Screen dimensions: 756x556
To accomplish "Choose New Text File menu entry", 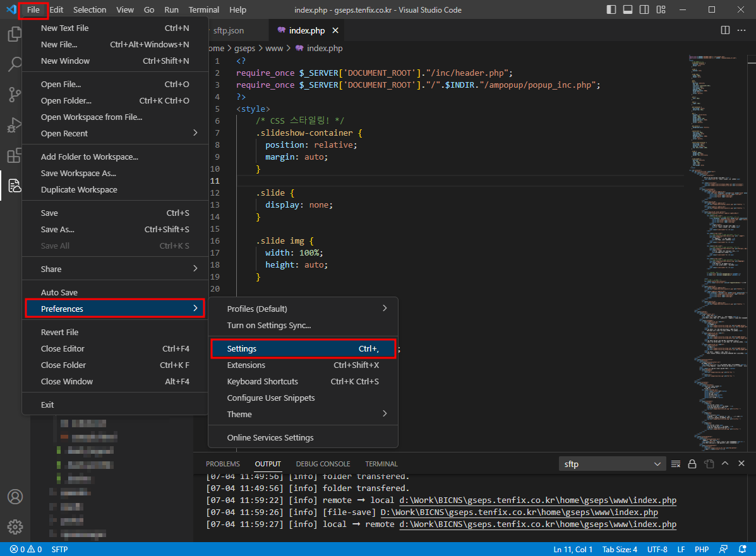I will point(115,28).
